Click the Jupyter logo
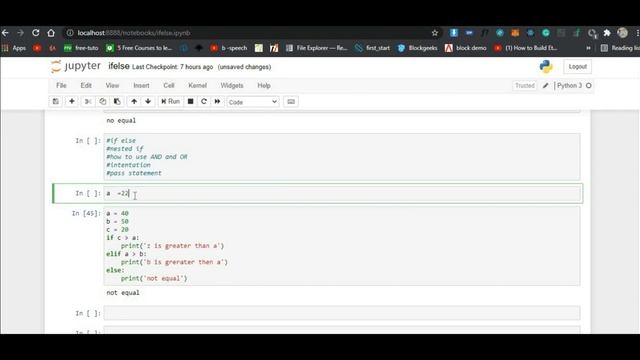Viewport: 640px width, 360px height. point(76,66)
